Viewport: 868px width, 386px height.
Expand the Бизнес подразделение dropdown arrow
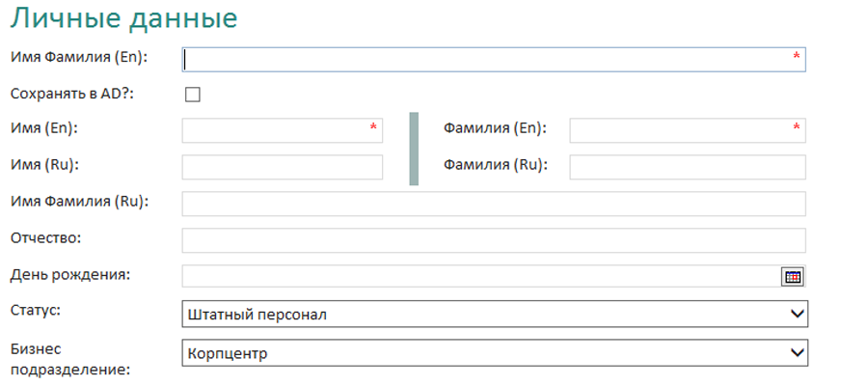click(798, 353)
